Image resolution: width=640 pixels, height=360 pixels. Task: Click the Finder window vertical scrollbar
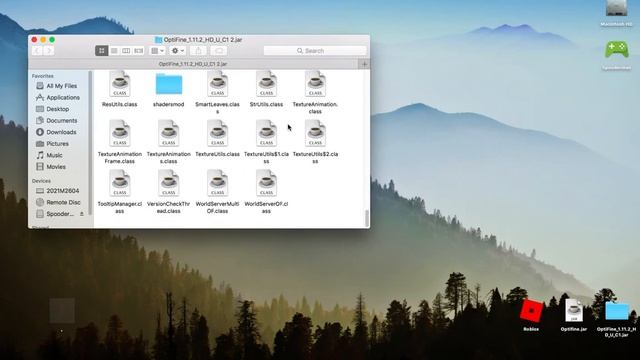click(367, 218)
